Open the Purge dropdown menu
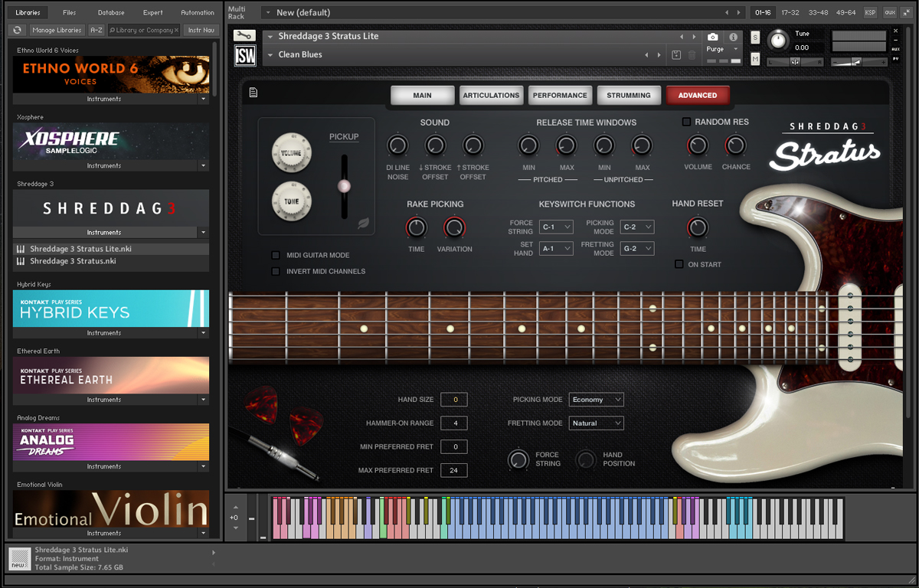The height and width of the screenshot is (588, 919). pos(723,49)
